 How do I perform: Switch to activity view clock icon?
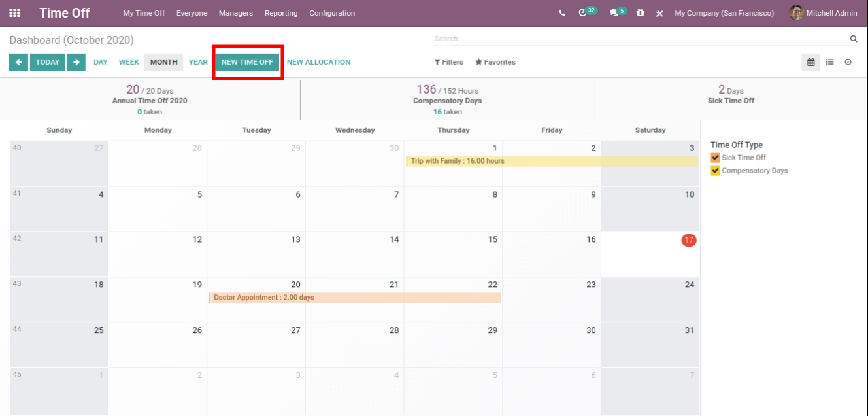[848, 62]
